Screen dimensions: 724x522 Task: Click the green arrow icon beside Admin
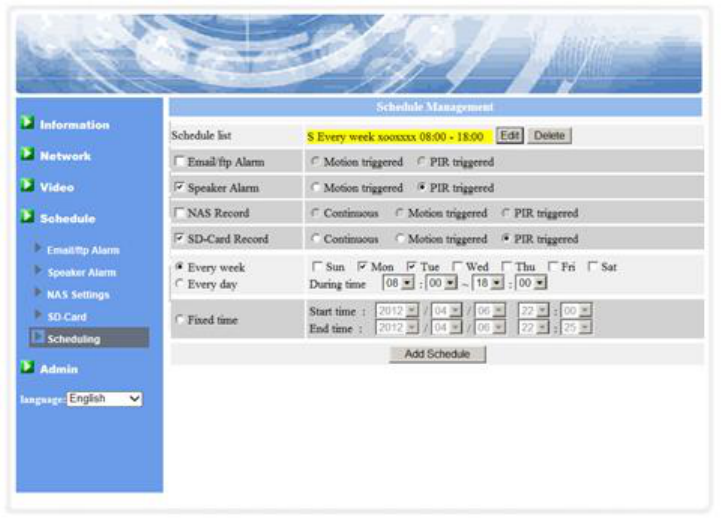pos(27,367)
